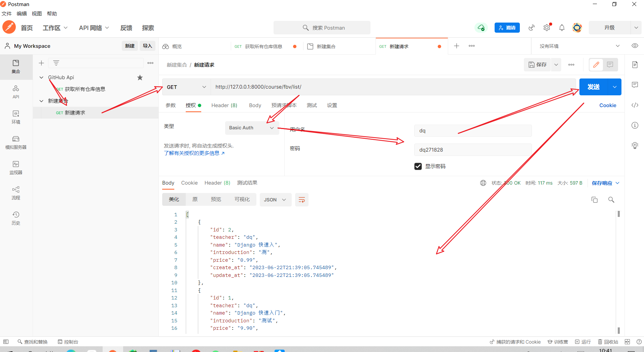Screen dimensions: 644x352
Task: Select the Visualize (可视化) response view
Action: [242, 199]
